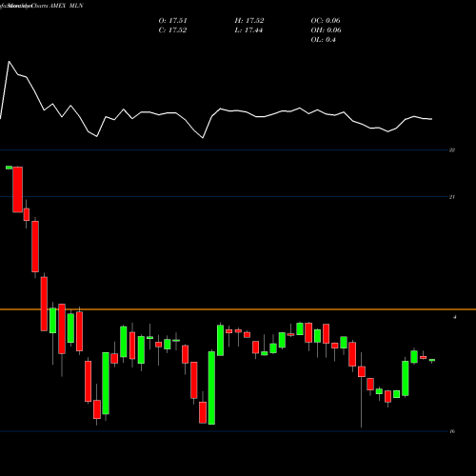Click the '21' price axis label
Viewport: 476px width, 476px height.
pyautogui.click(x=452, y=197)
